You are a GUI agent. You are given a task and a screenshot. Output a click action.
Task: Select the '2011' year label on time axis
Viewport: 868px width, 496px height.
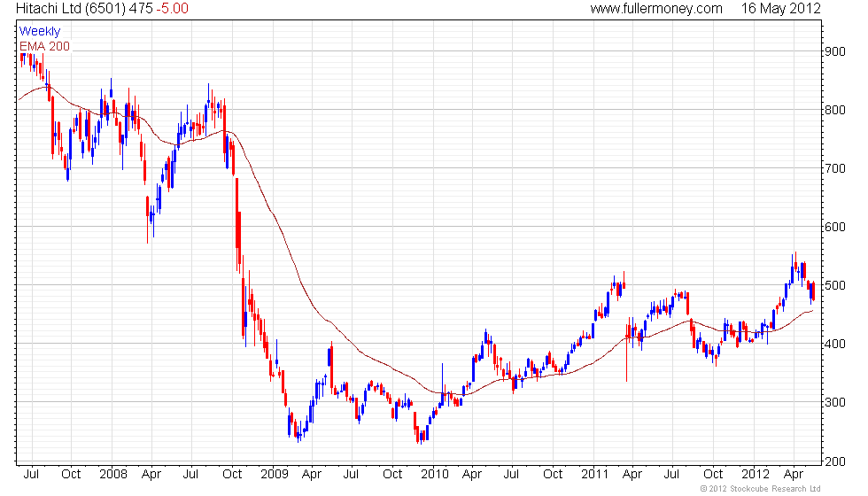click(595, 475)
